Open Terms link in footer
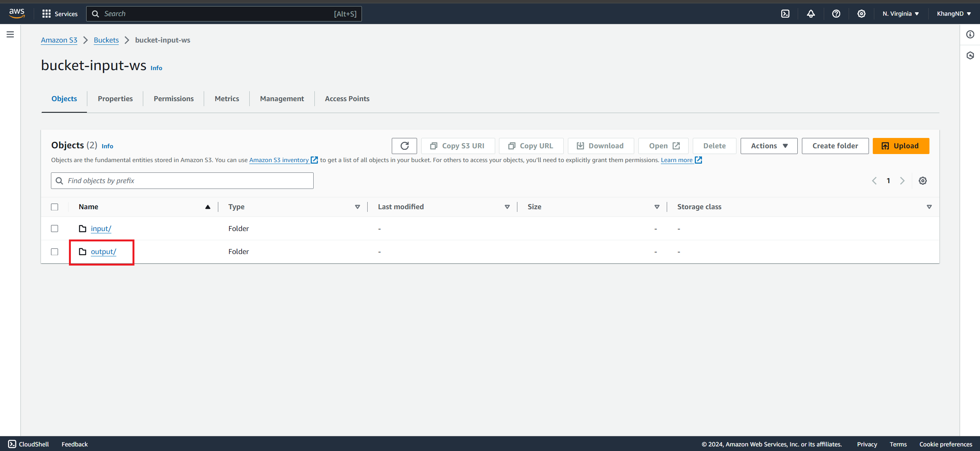This screenshot has height=451, width=980. (898, 444)
